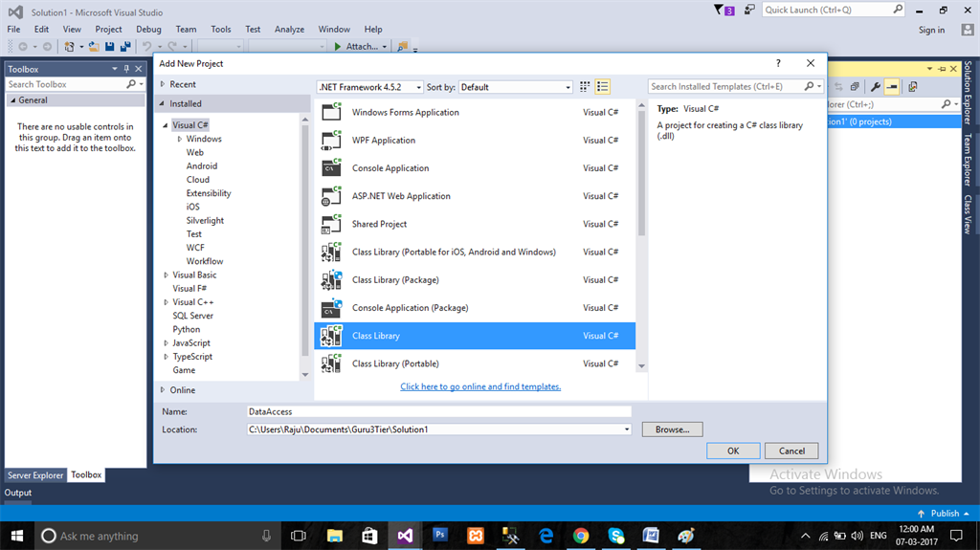Screen dimensions: 980x550
Task: Open the Sort by Default dropdown
Action: [514, 87]
